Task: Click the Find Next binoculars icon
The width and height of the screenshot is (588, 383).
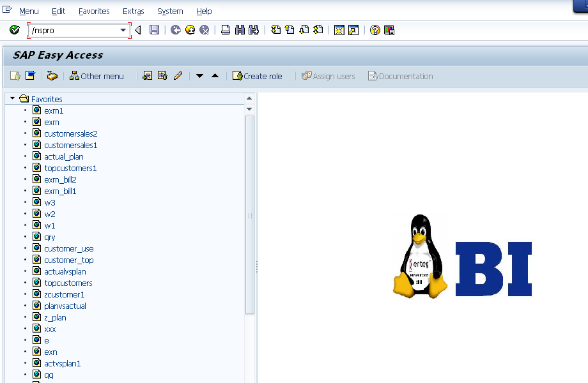Action: click(x=254, y=30)
